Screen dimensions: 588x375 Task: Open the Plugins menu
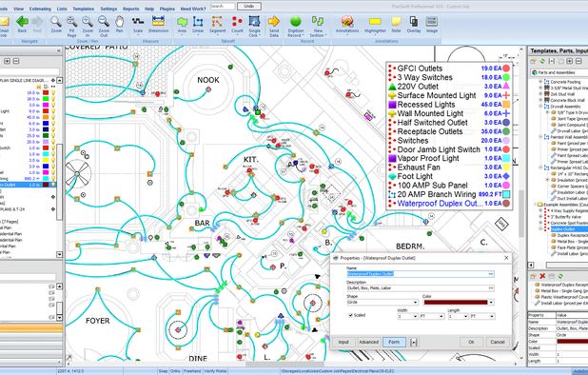(167, 9)
